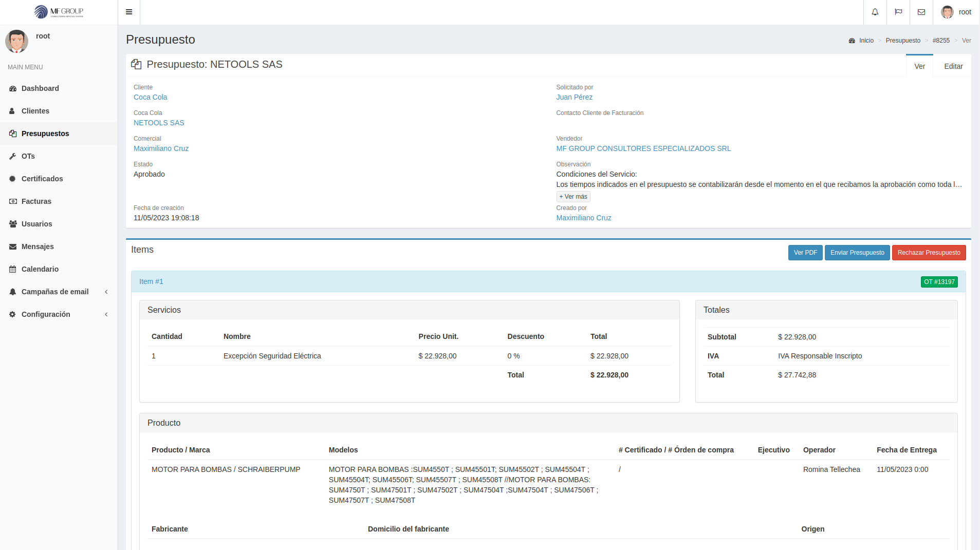Image resolution: width=980 pixels, height=550 pixels.
Task: Click the Item #1 header link
Action: (151, 281)
